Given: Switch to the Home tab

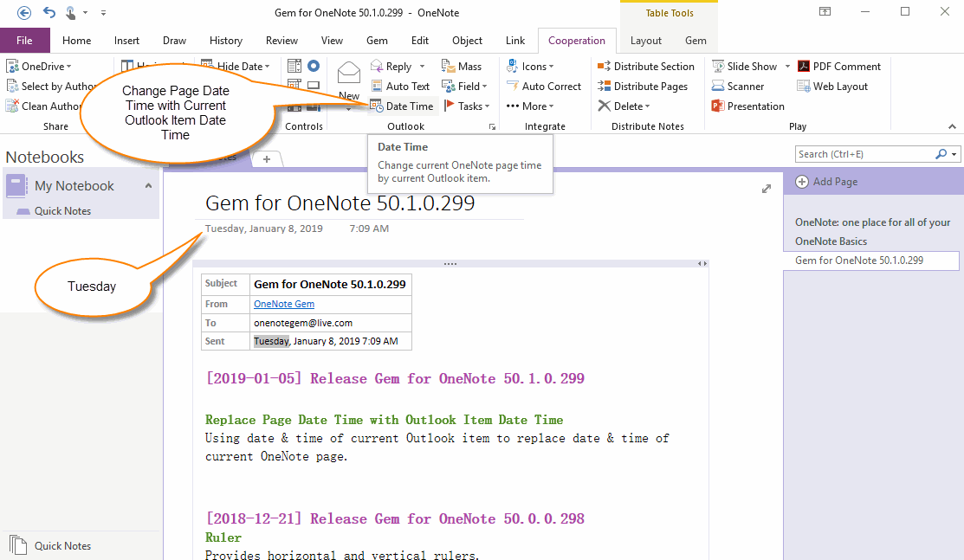Looking at the screenshot, I should click(77, 41).
